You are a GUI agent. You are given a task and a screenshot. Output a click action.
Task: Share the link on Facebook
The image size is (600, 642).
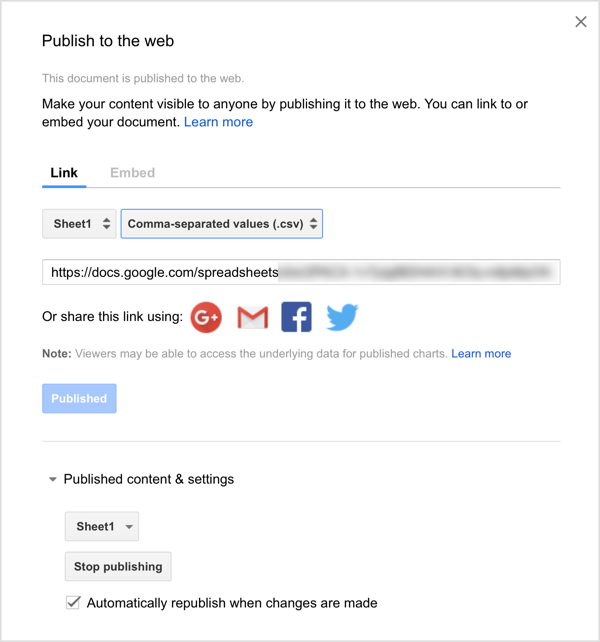296,317
